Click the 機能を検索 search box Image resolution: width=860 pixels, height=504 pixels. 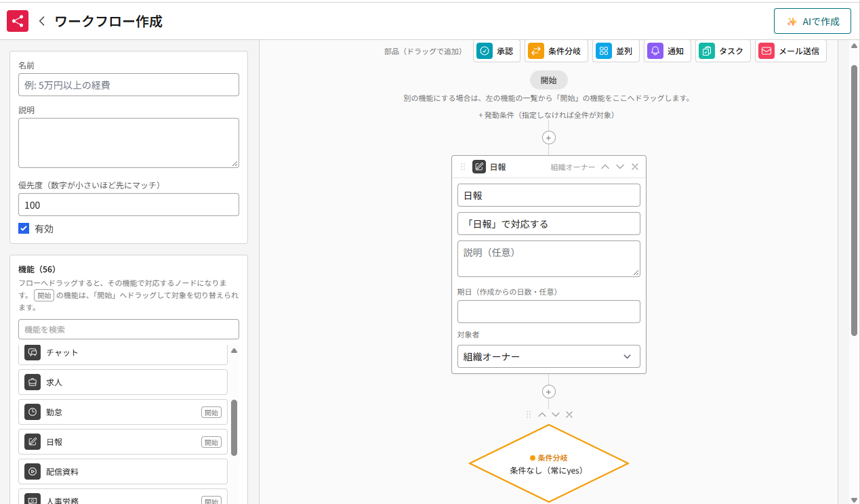pos(129,329)
